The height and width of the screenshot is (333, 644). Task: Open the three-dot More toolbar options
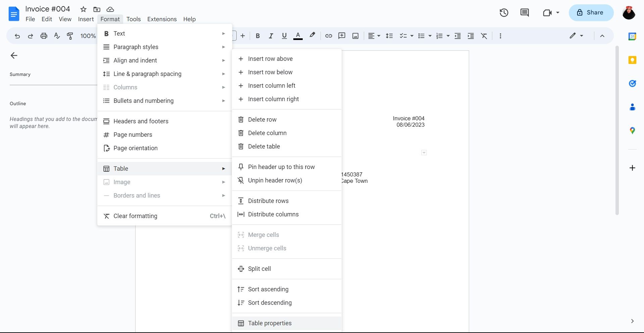500,36
